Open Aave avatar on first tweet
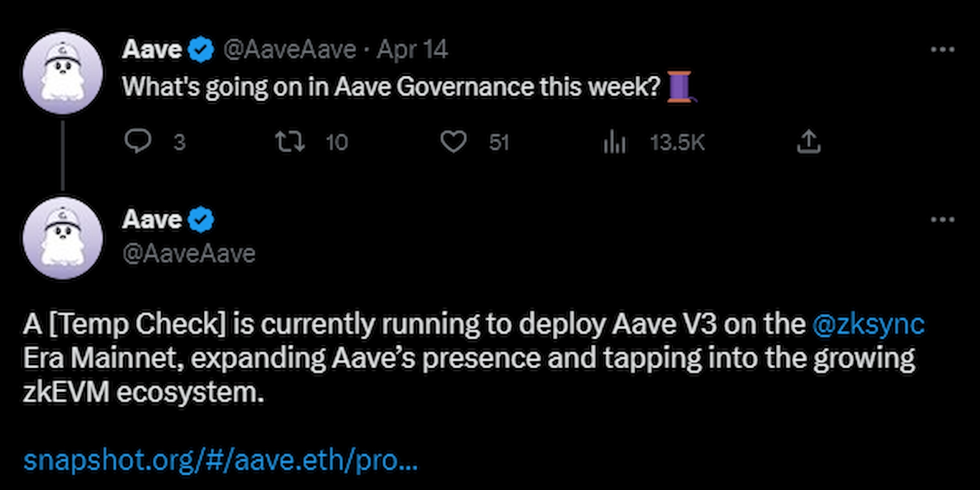The image size is (980, 490). 62,73
